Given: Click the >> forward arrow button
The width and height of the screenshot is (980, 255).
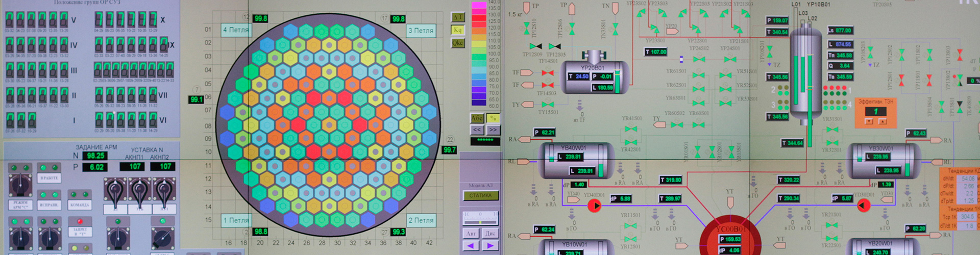Looking at the screenshot, I should tap(493, 130).
